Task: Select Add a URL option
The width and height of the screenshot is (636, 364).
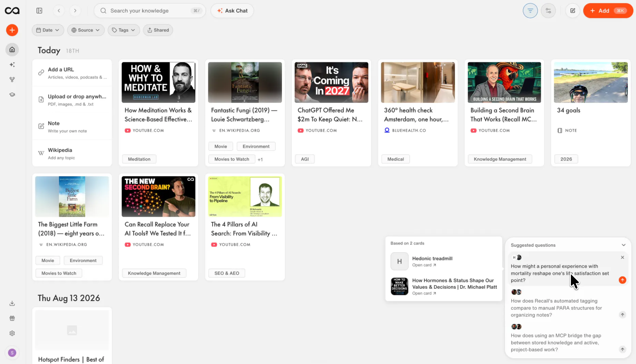Action: point(72,73)
